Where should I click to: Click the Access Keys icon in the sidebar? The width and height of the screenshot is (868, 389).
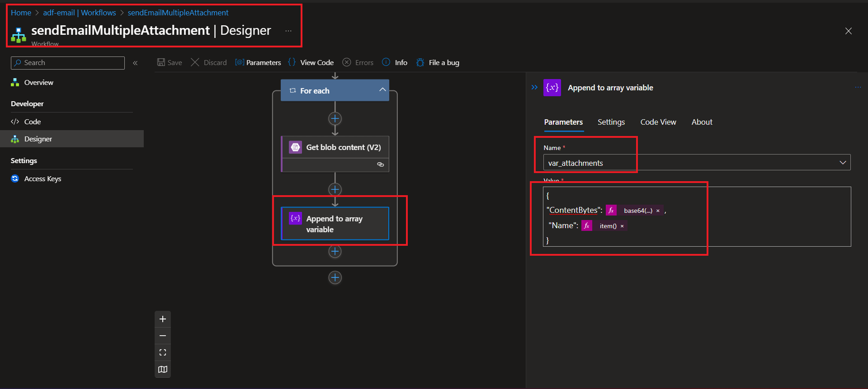[15, 178]
